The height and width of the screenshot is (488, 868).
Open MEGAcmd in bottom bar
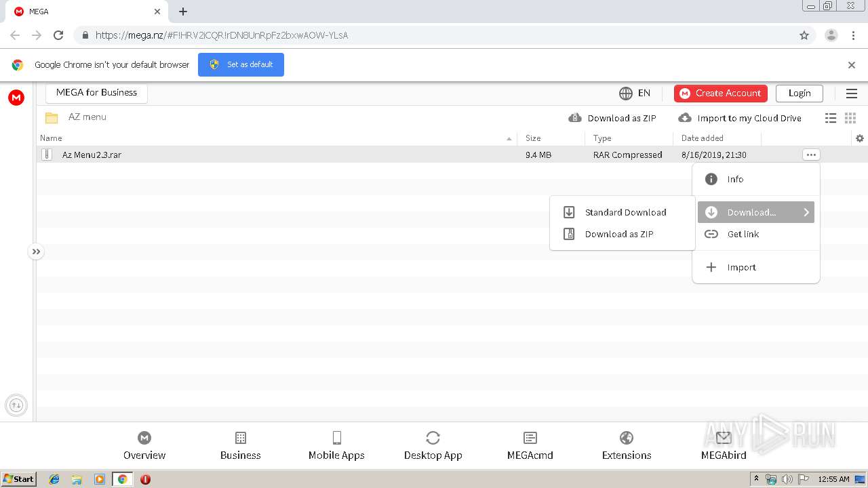pos(530,446)
